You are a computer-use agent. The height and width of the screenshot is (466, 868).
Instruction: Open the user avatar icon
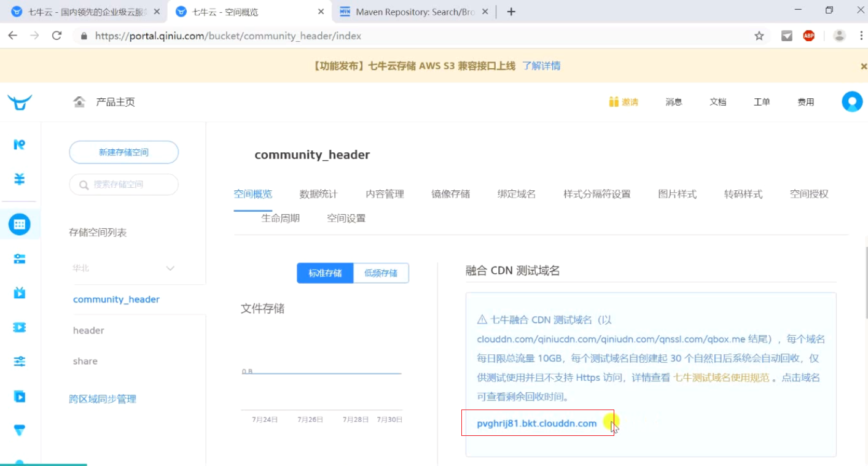[x=852, y=101]
